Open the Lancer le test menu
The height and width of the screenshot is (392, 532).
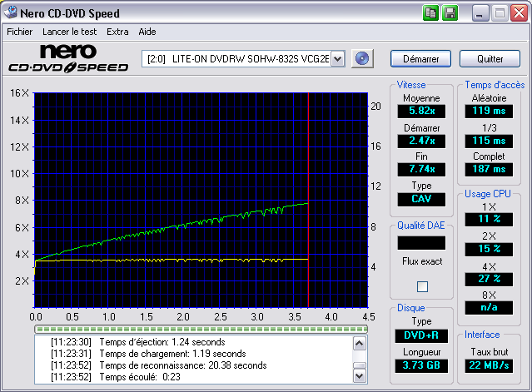(69, 32)
